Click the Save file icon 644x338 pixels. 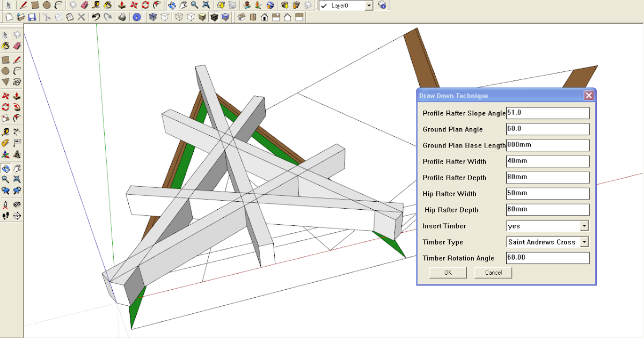[32, 17]
